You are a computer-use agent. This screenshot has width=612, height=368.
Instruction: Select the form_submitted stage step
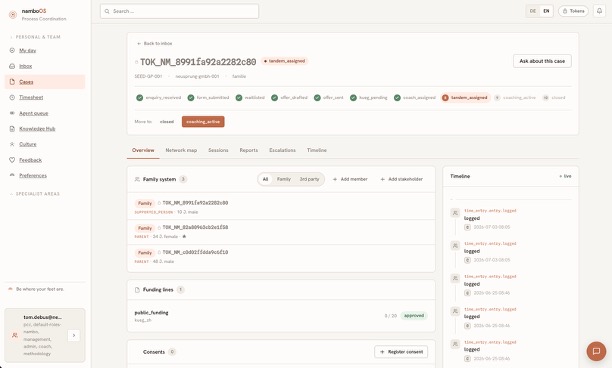point(208,98)
